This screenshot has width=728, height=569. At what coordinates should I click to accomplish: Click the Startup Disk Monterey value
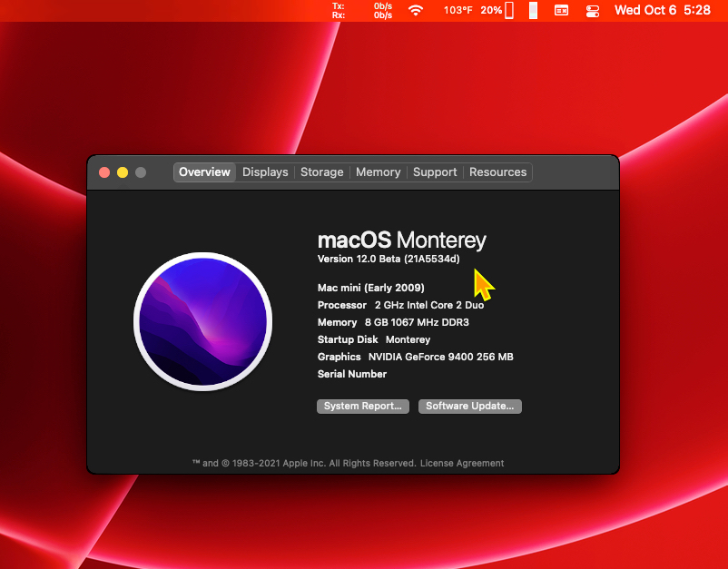coord(408,339)
